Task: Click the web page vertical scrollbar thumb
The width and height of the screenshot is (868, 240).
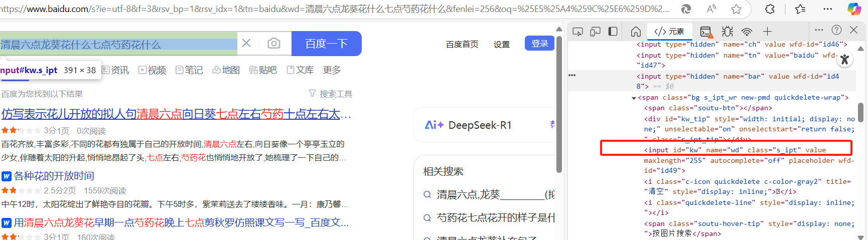Action: [x=559, y=104]
